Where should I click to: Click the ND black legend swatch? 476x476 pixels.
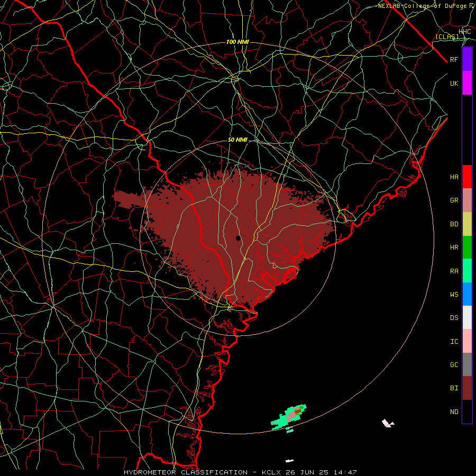[467, 411]
